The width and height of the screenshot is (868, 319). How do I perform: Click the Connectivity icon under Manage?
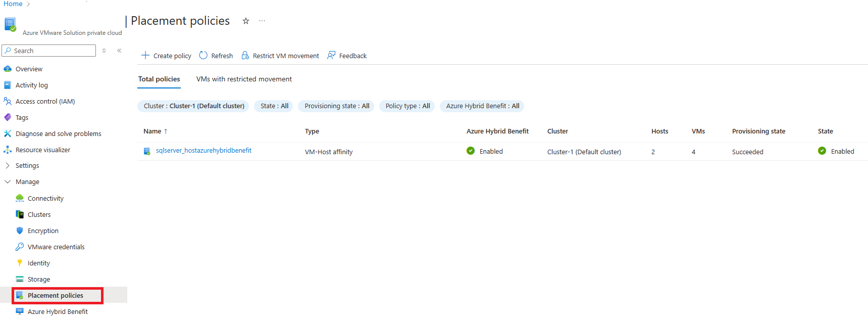[20, 198]
